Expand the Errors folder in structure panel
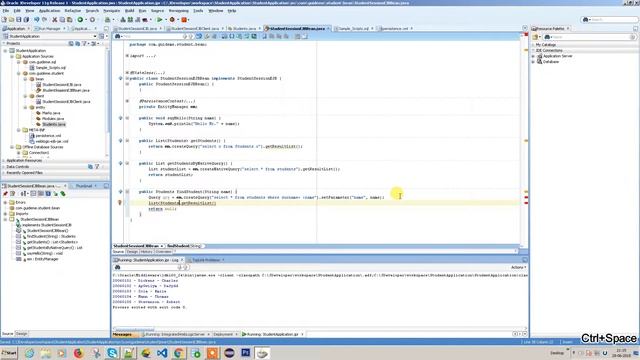 pyautogui.click(x=6, y=202)
